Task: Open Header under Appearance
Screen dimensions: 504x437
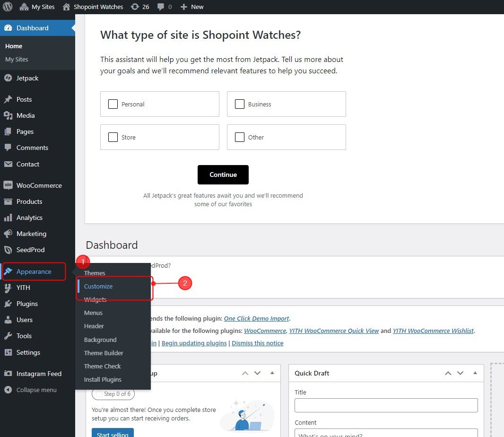Action: click(94, 326)
